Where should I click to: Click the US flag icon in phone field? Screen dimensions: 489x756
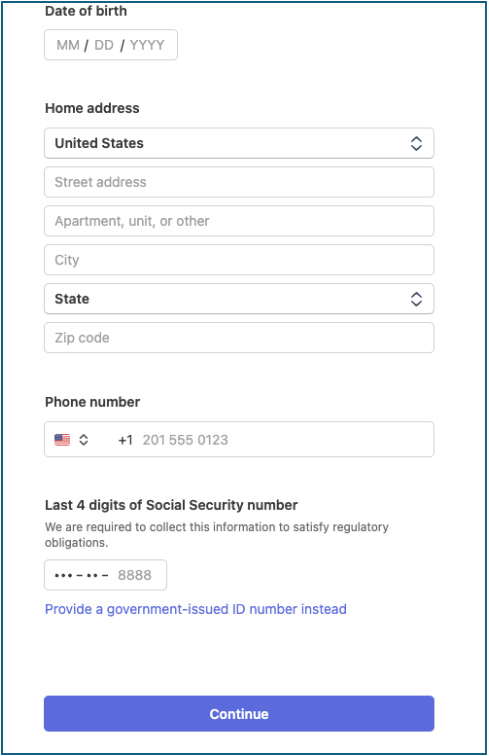click(62, 440)
